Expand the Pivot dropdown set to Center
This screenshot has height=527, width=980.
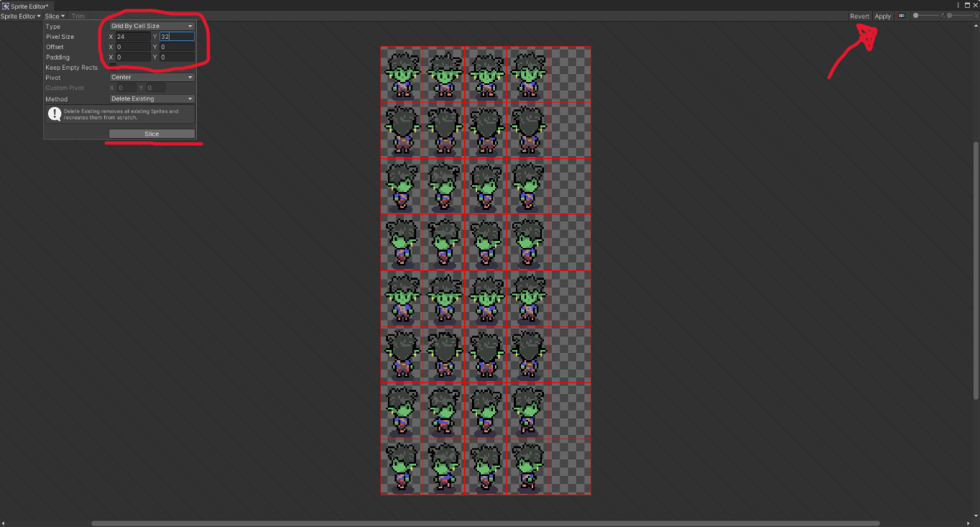(152, 77)
